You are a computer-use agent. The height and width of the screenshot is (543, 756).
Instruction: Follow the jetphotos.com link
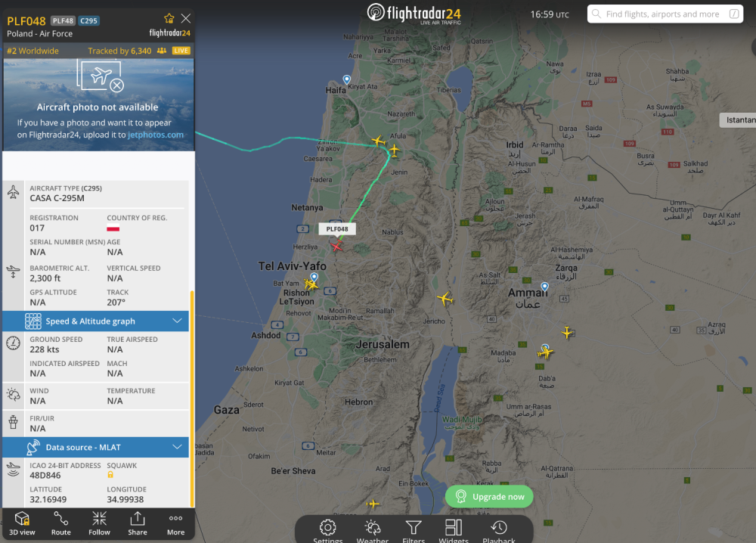[x=155, y=135]
